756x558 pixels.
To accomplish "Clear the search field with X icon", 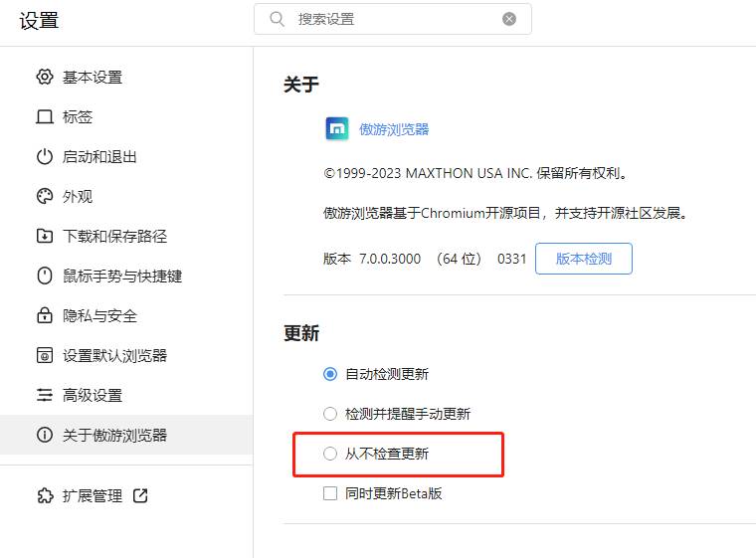I will 509,19.
